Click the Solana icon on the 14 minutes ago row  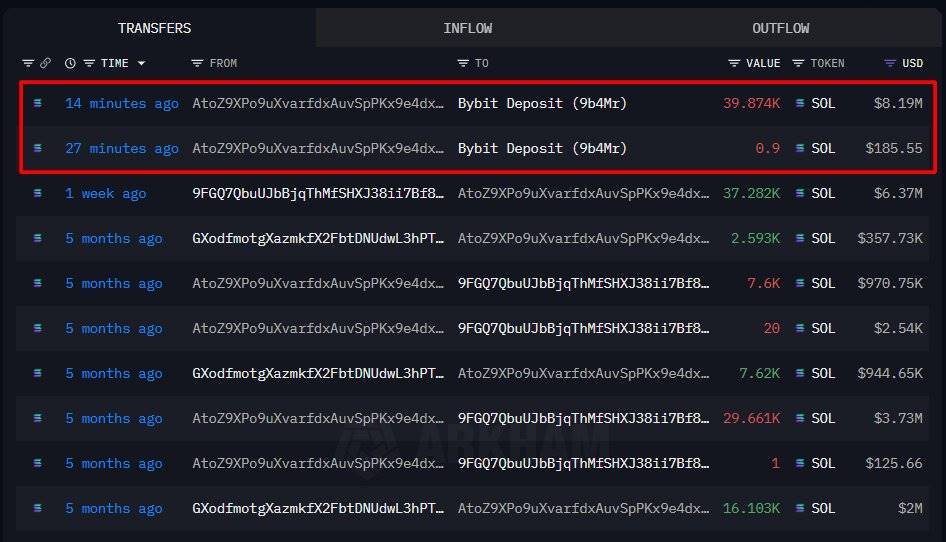(38, 103)
